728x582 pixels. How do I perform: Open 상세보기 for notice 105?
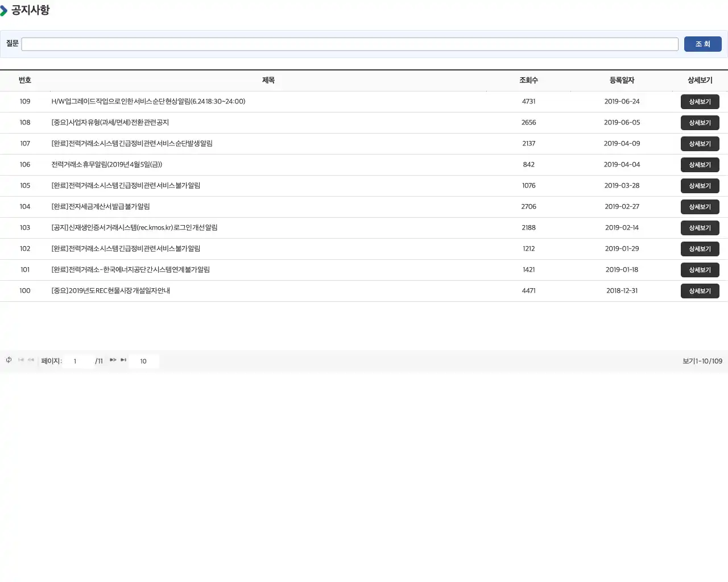coord(700,186)
